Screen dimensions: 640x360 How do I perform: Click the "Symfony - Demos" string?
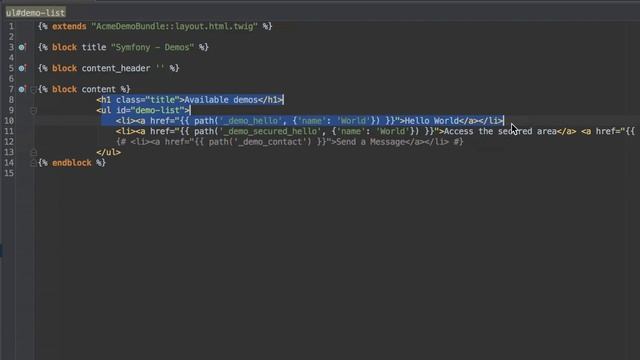152,47
